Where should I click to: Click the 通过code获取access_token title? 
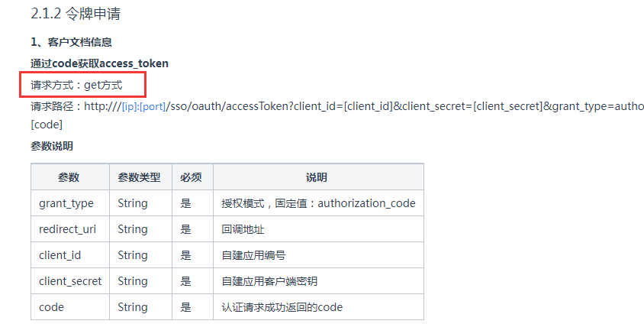pyautogui.click(x=99, y=63)
